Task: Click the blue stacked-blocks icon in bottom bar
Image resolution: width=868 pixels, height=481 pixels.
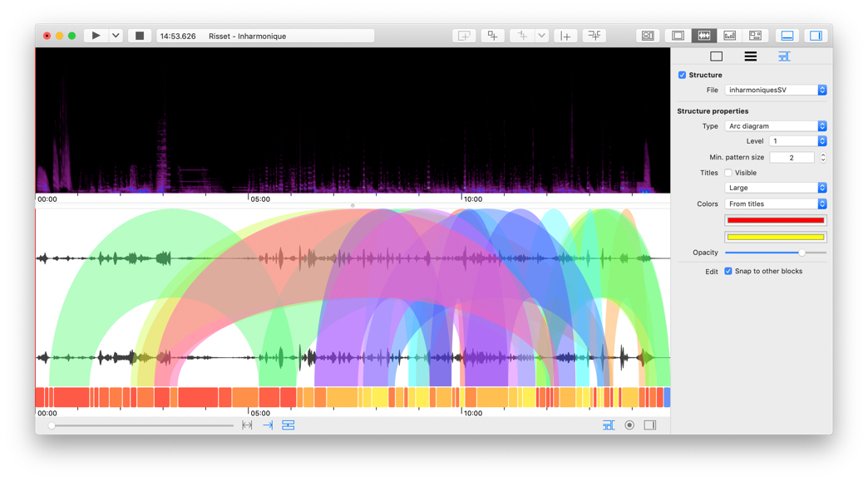Action: [289, 425]
